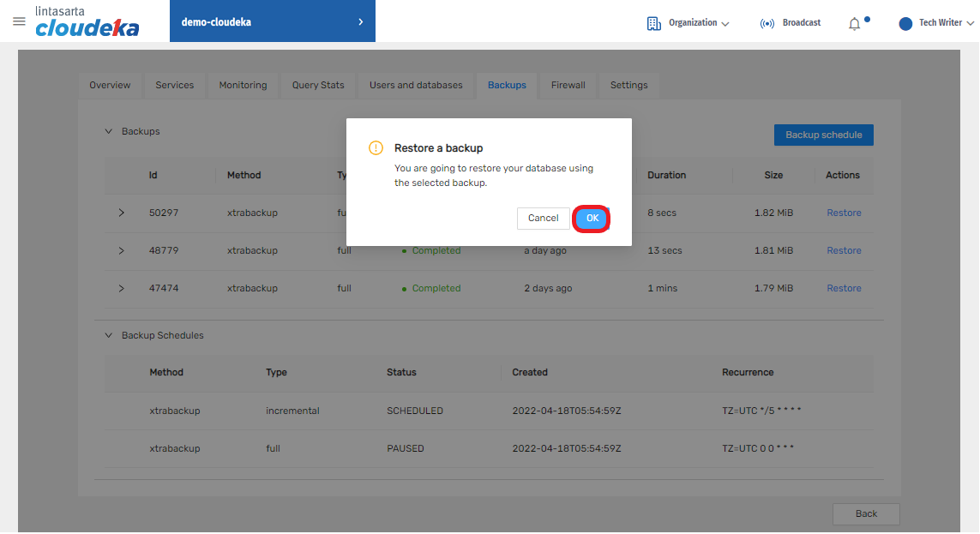Open the hamburger navigation menu

[19, 21]
